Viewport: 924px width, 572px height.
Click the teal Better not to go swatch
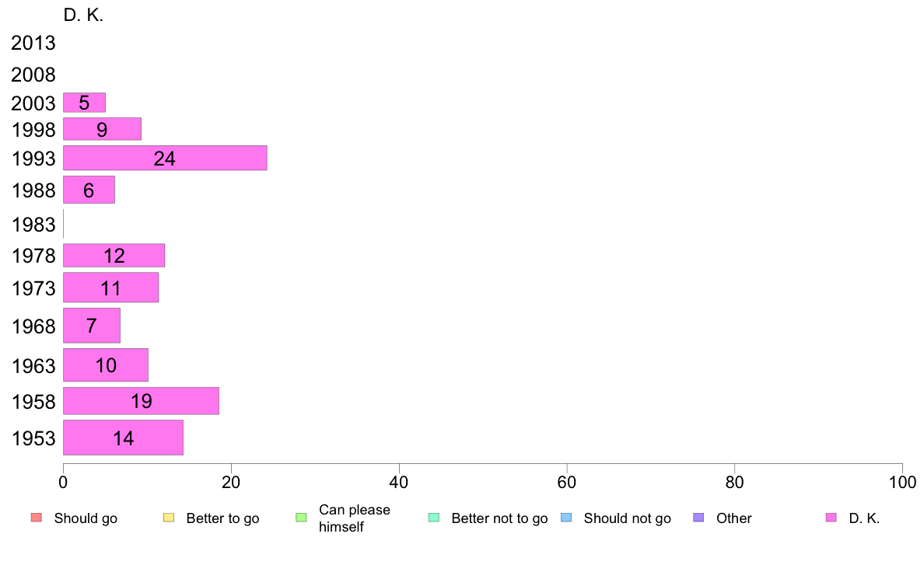[x=434, y=518]
